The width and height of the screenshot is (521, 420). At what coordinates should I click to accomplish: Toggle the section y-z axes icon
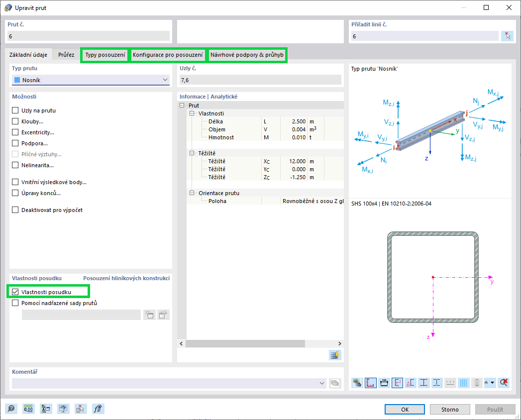(x=397, y=383)
